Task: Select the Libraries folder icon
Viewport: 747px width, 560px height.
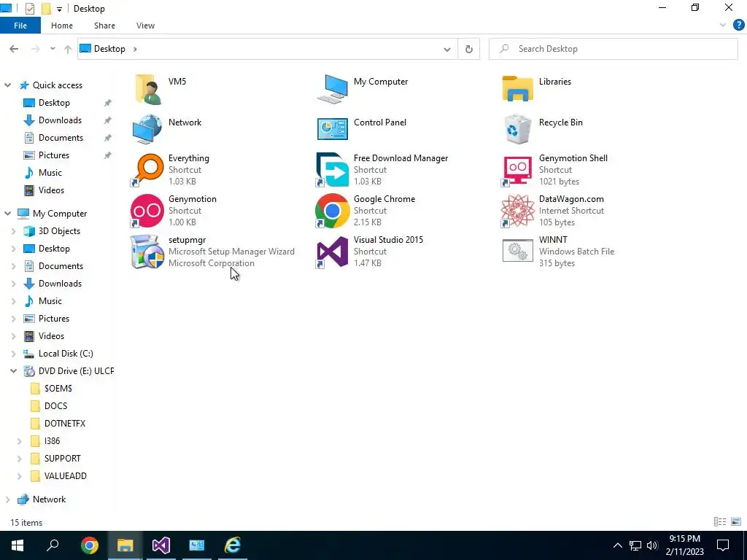Action: click(x=517, y=89)
